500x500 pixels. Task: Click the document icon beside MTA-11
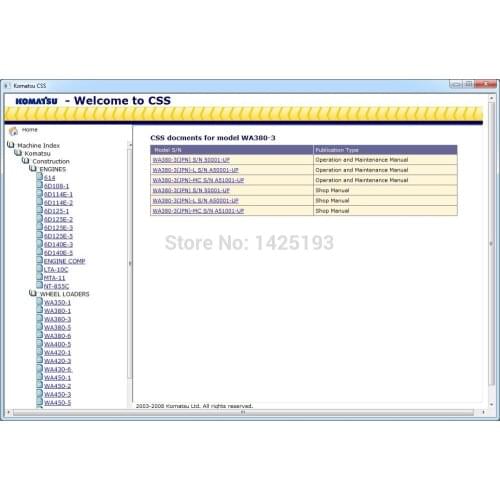(x=40, y=277)
